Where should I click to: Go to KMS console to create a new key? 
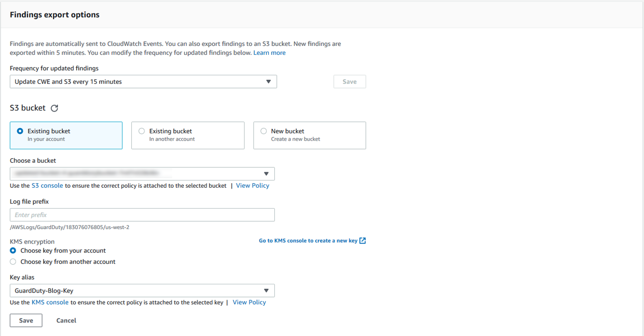click(x=308, y=241)
